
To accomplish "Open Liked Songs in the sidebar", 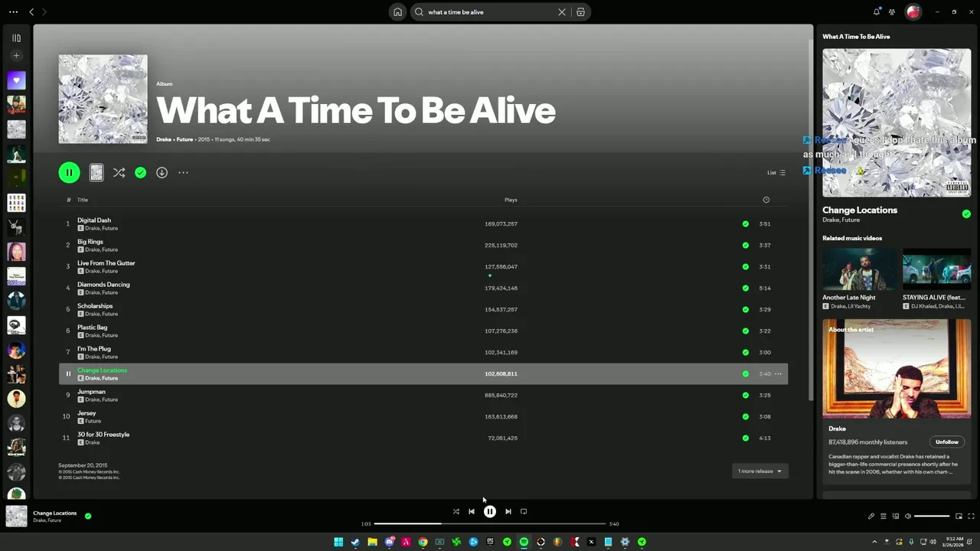I will (x=16, y=80).
